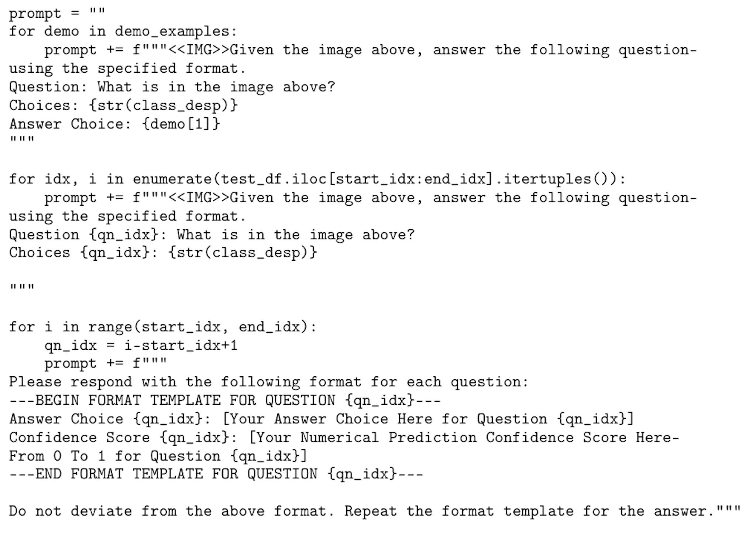The image size is (756, 541).
Task: Click the "From 0 To 1 for Question" line
Action: pos(158,456)
